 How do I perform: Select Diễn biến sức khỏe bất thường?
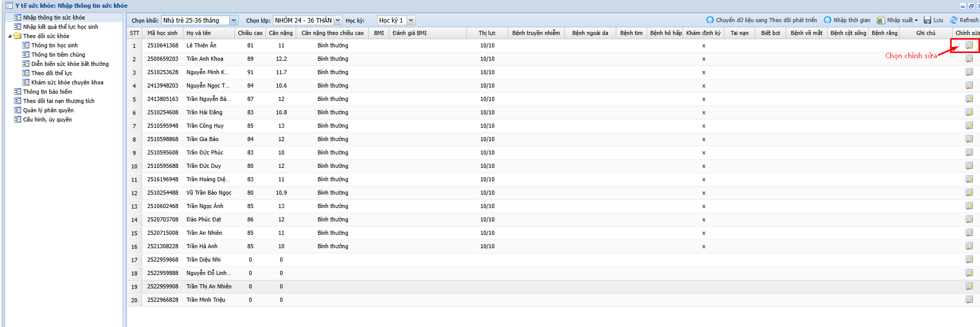point(70,64)
